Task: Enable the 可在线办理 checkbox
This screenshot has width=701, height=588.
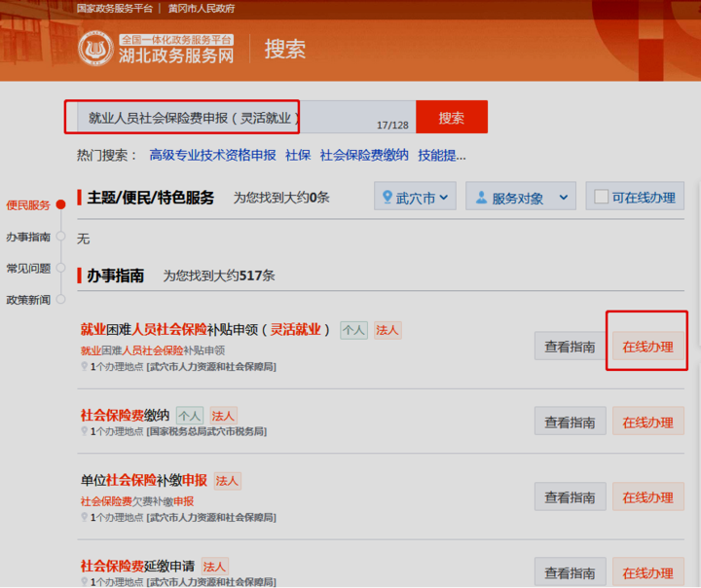Action: 602,197
